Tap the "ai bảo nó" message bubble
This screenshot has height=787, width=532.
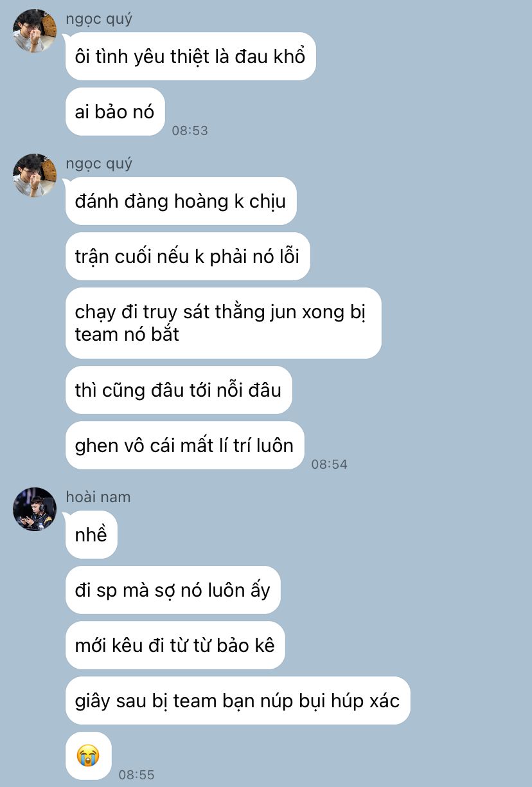pyautogui.click(x=115, y=112)
